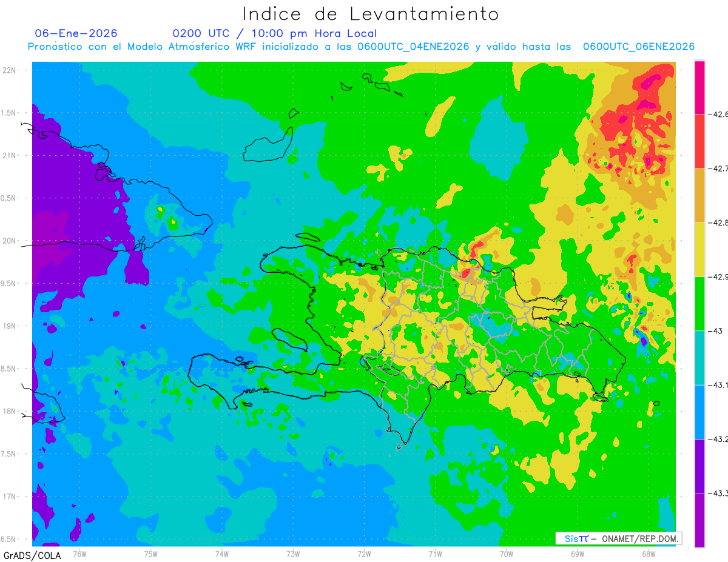Click the longitude label 72W
Viewport: 728px width, 562px height.
[x=364, y=554]
